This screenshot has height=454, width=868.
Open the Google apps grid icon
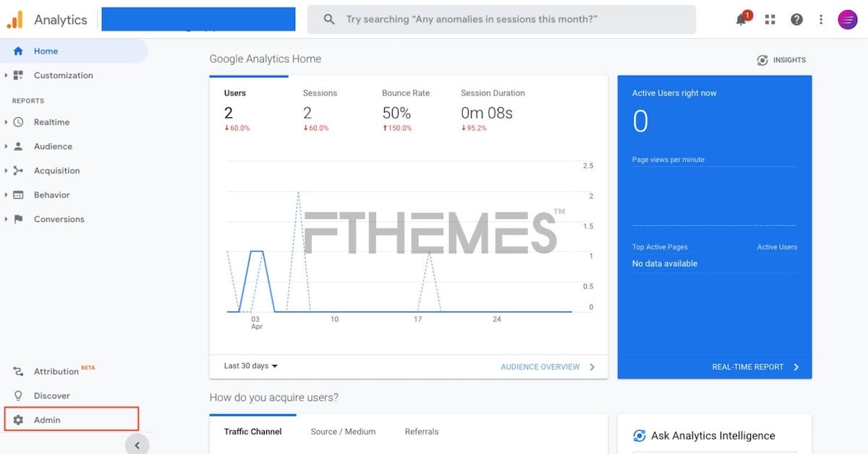click(770, 20)
